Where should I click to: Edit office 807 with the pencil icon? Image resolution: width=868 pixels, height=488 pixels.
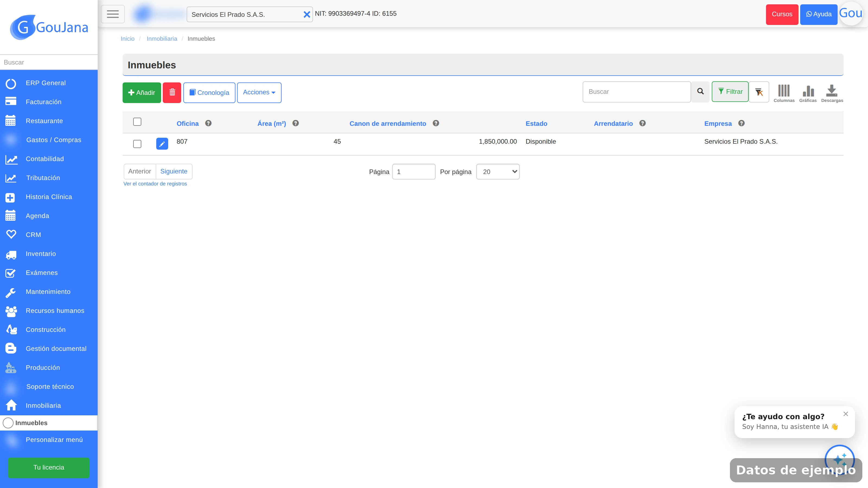point(162,144)
